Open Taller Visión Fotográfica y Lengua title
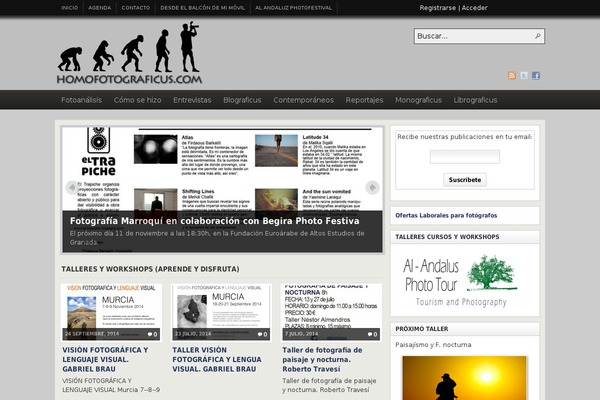Image resolution: width=600 pixels, height=400 pixels. coord(217,359)
